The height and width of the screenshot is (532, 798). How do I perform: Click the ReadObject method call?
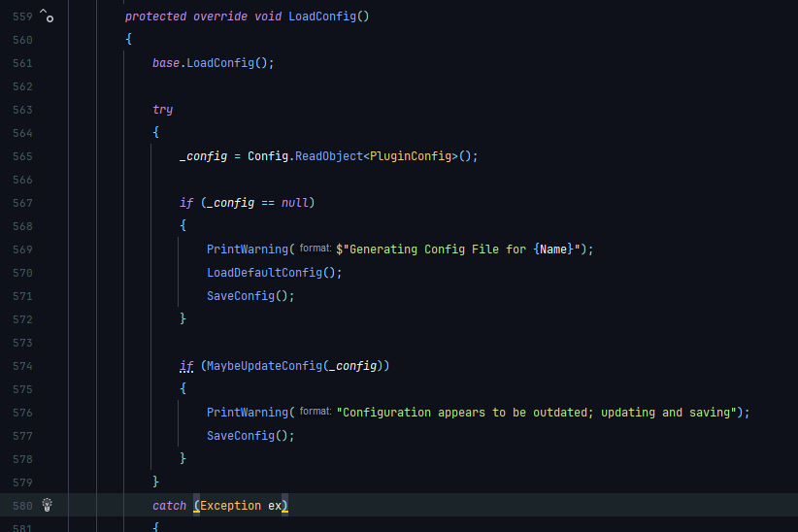coord(329,156)
